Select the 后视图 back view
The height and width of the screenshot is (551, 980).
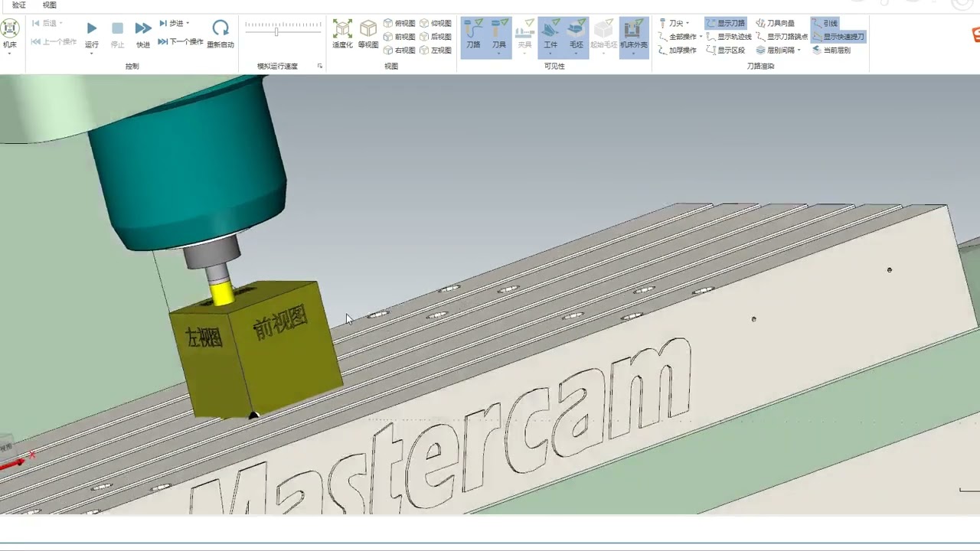coord(436,37)
